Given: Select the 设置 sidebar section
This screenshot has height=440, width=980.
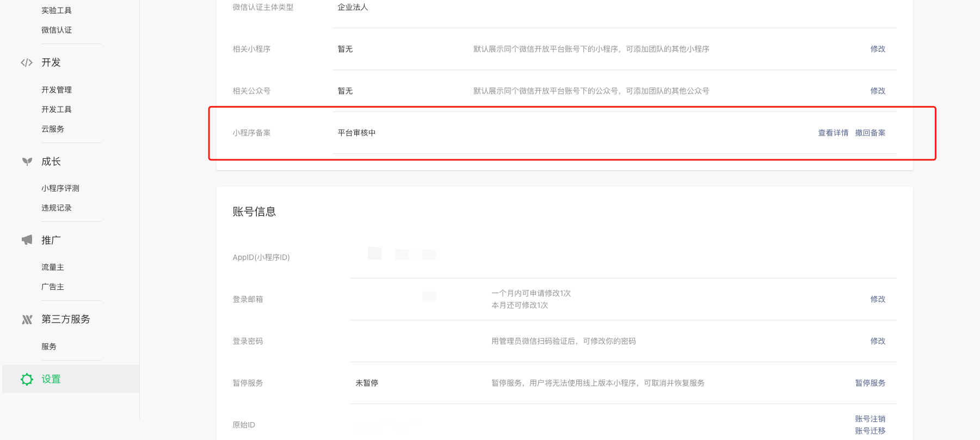Looking at the screenshot, I should tap(71, 379).
